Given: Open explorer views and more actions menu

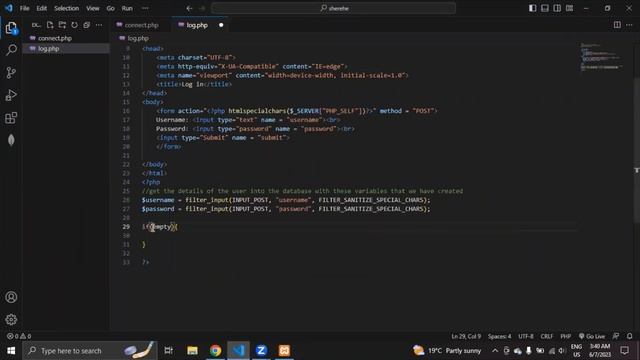Looking at the screenshot, I should click(x=99, y=25).
